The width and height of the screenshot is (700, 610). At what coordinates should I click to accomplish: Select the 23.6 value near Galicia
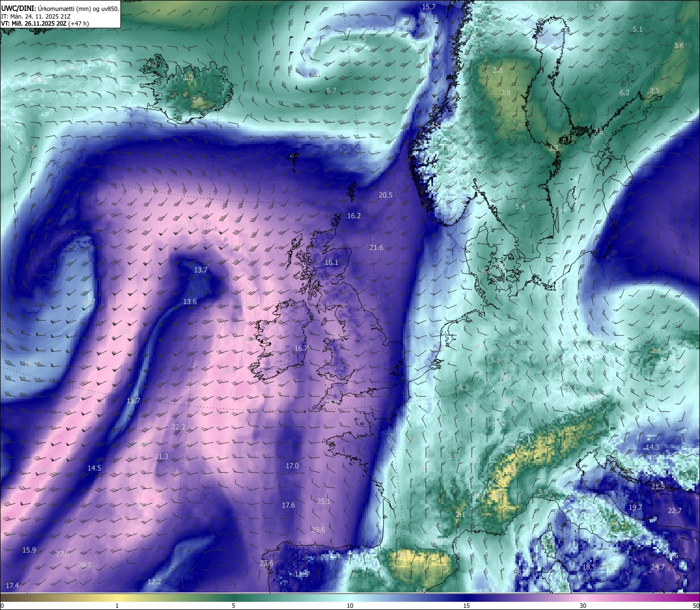pos(266,563)
